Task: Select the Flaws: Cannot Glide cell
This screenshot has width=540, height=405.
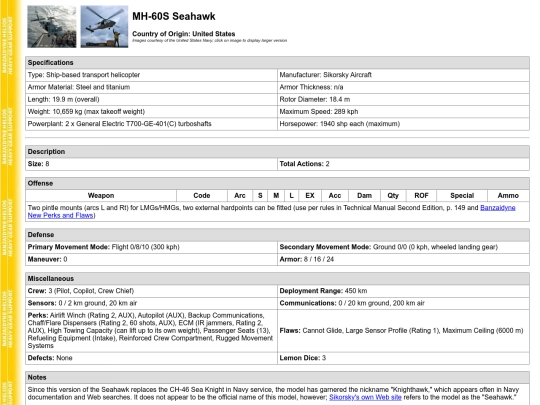Action: pyautogui.click(x=403, y=331)
